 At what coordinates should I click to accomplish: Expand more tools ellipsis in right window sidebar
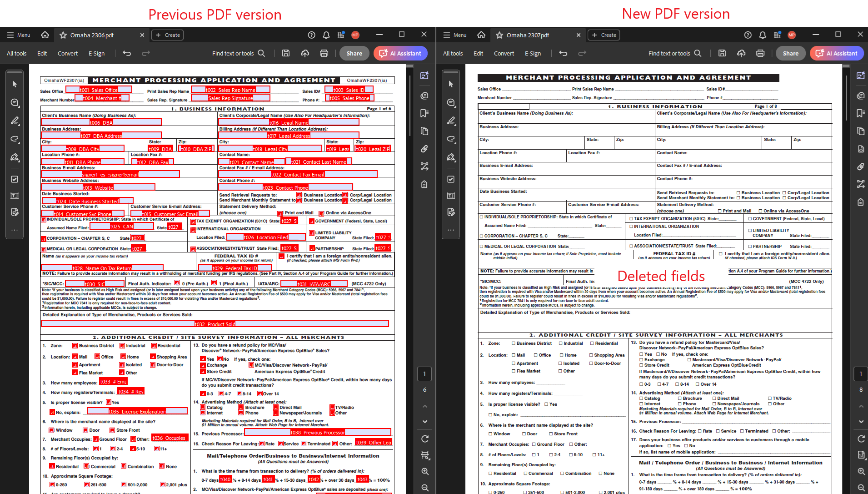point(451,230)
